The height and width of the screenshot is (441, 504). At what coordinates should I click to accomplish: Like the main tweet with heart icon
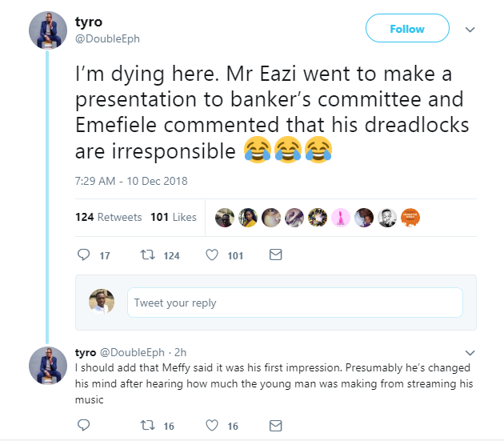(x=212, y=255)
